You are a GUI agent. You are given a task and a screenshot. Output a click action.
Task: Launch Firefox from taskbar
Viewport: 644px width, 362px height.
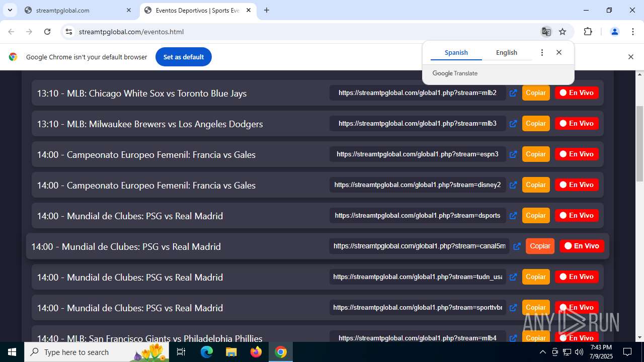256,352
